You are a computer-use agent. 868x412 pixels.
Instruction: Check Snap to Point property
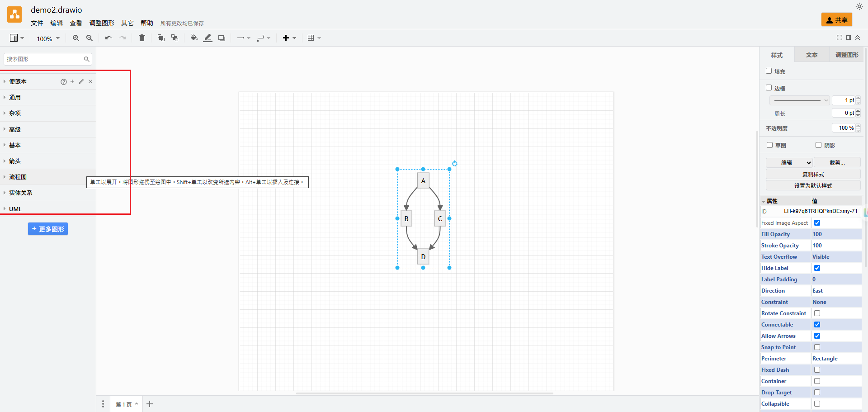click(817, 347)
